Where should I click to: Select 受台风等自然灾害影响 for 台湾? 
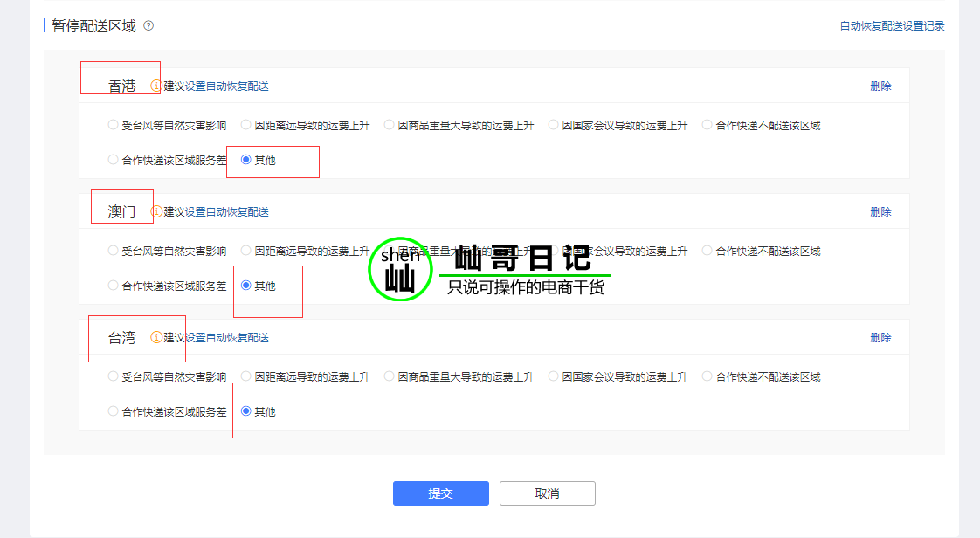click(113, 376)
